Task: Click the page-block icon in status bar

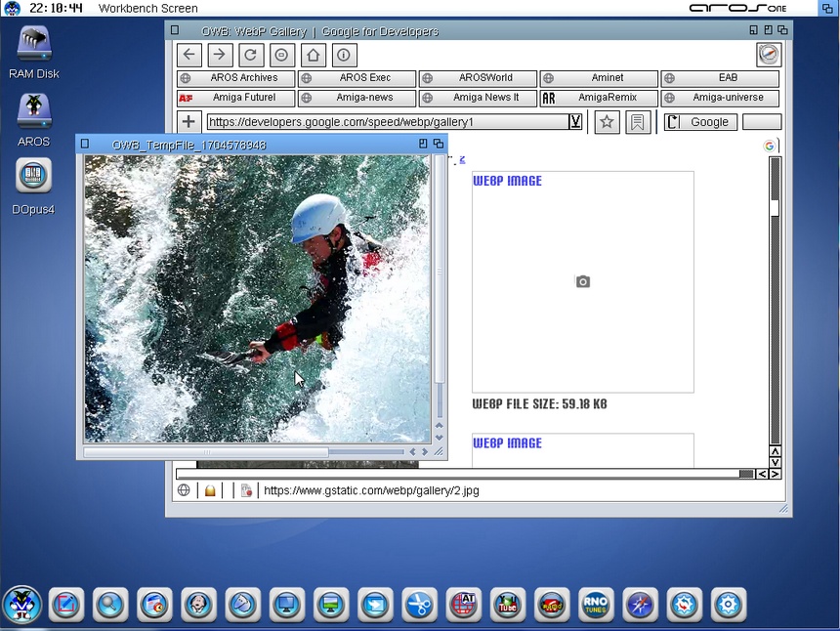Action: [x=246, y=490]
